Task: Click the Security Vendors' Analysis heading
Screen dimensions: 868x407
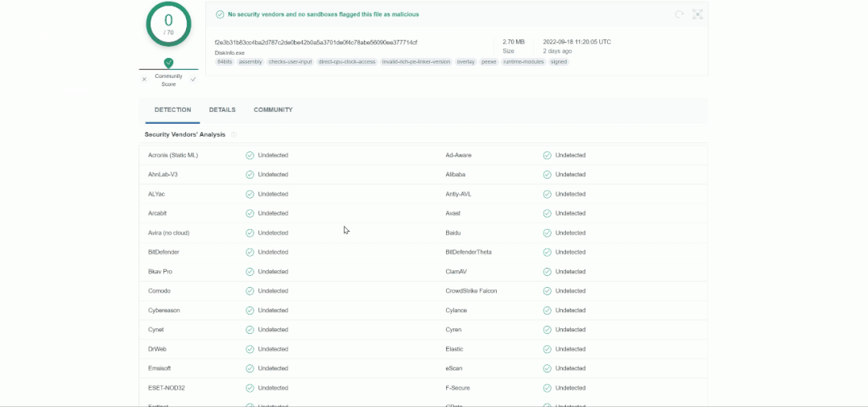Action: (185, 135)
